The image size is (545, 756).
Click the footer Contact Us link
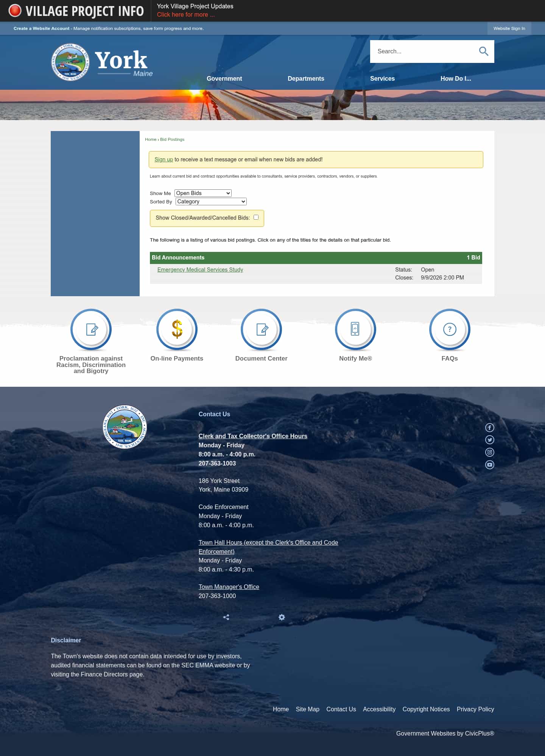point(341,709)
